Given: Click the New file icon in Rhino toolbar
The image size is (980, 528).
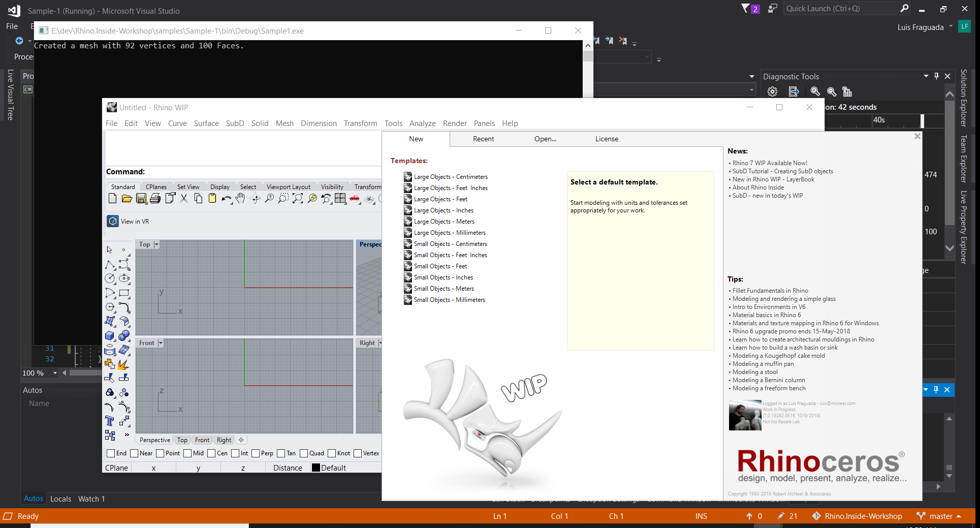Looking at the screenshot, I should point(113,199).
